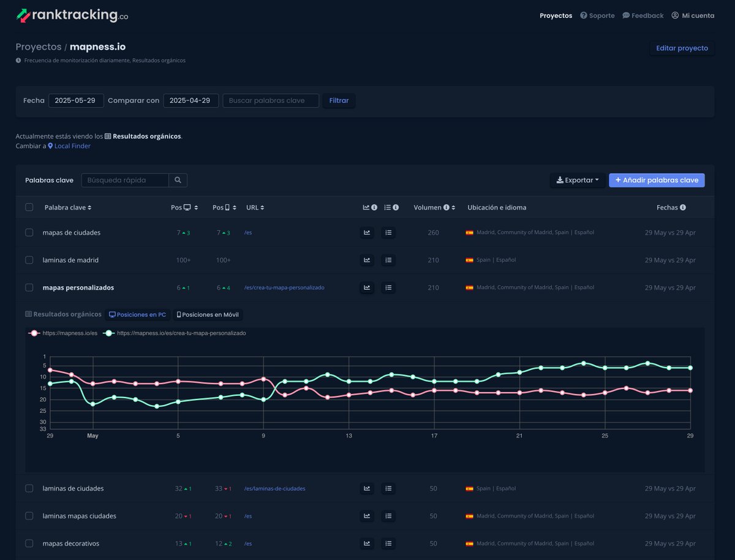
Task: Open the Comparar con date 2025-04-29
Action: [190, 100]
